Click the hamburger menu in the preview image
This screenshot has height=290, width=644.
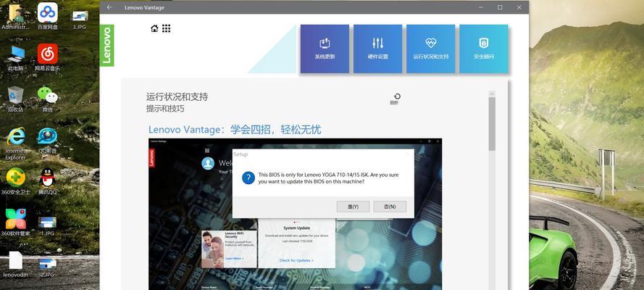(207, 150)
